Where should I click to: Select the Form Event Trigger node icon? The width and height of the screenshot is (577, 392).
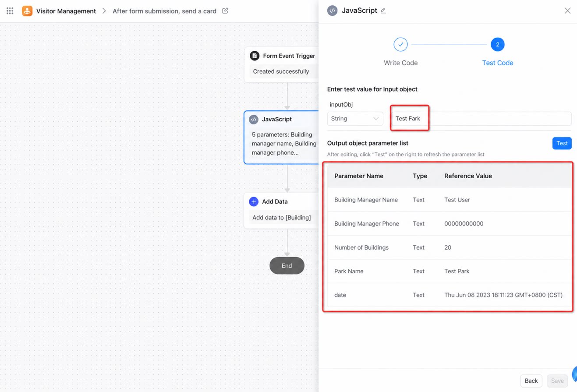[255, 56]
